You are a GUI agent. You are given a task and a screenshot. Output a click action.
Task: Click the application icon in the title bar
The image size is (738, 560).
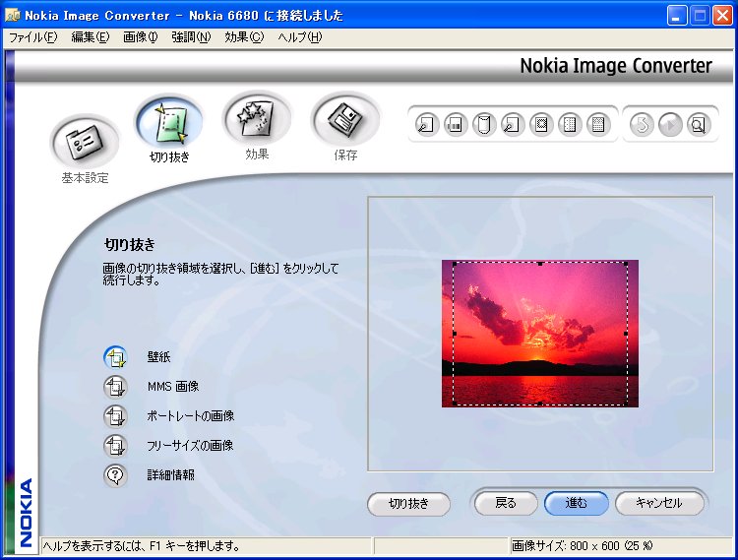coord(12,15)
